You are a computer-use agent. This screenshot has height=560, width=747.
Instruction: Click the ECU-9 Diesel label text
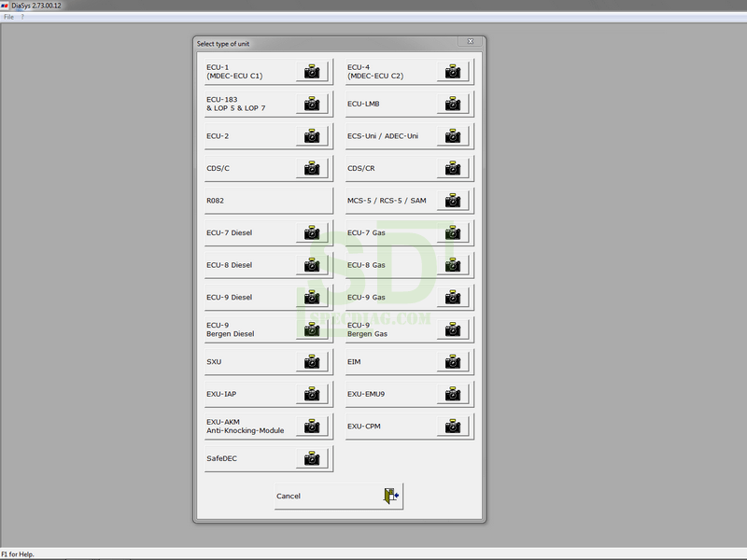(x=229, y=297)
